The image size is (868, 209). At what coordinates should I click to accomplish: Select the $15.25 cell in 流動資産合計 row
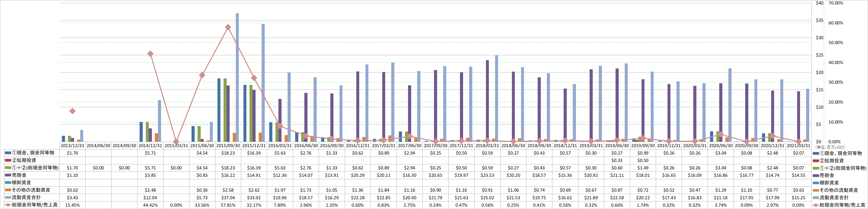coord(798,197)
